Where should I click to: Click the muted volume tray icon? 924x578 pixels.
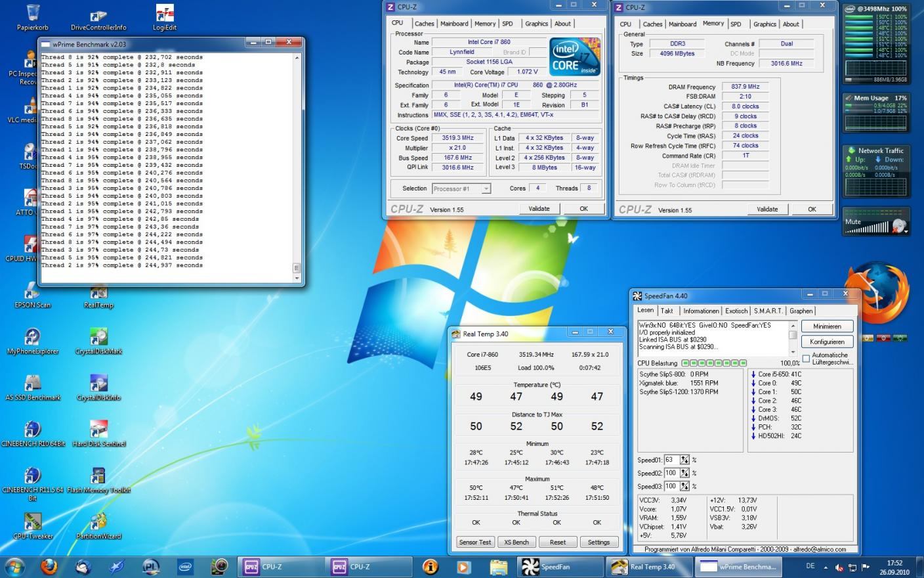click(x=839, y=567)
